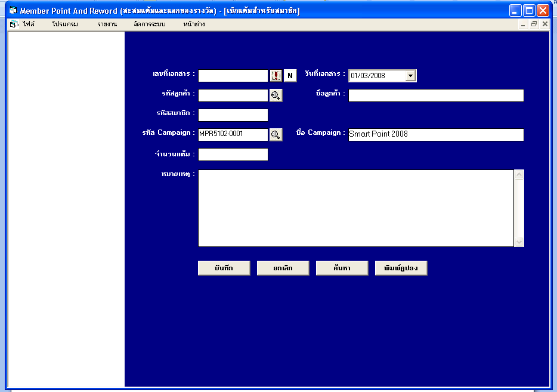This screenshot has width=557, height=392.
Task: Click the Campaign name field Smart Point 2008
Action: pyautogui.click(x=436, y=135)
